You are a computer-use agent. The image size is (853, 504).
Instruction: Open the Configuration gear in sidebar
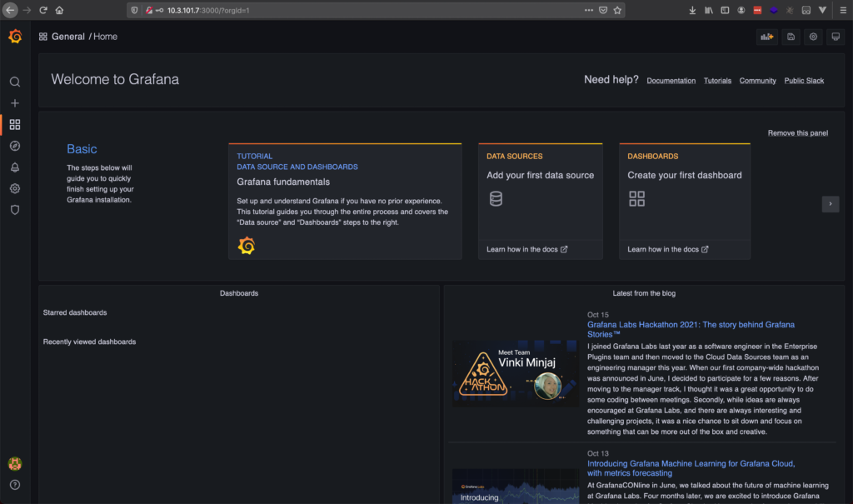tap(15, 188)
